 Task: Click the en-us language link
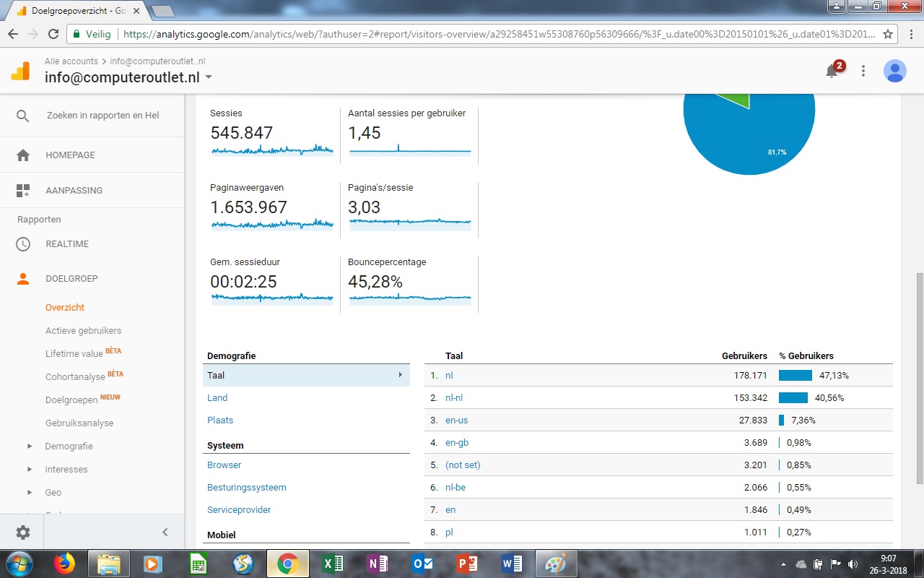[x=457, y=420]
